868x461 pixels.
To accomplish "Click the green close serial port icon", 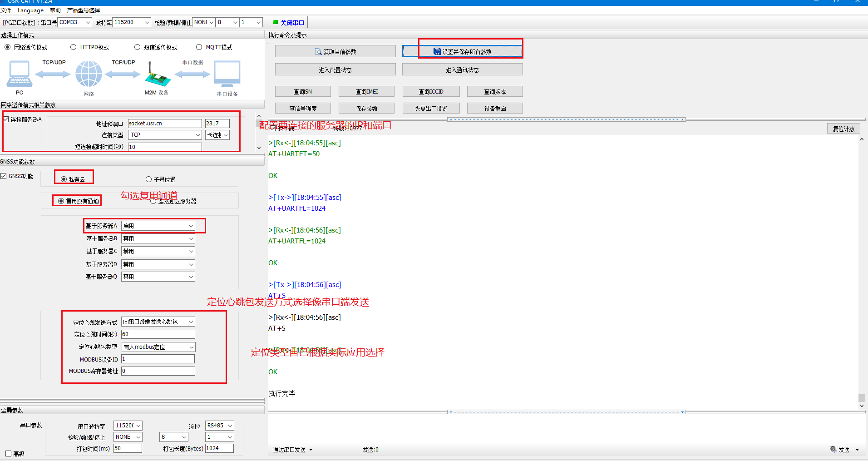I will pyautogui.click(x=275, y=22).
